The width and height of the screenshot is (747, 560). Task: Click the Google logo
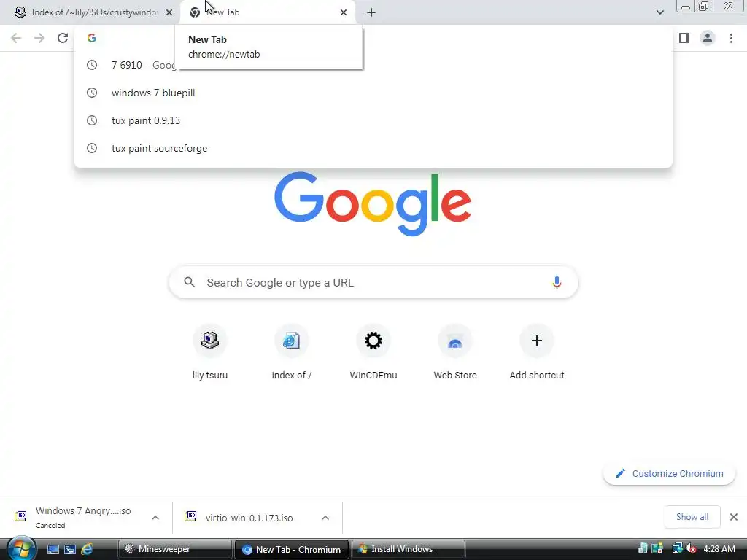[x=373, y=204]
